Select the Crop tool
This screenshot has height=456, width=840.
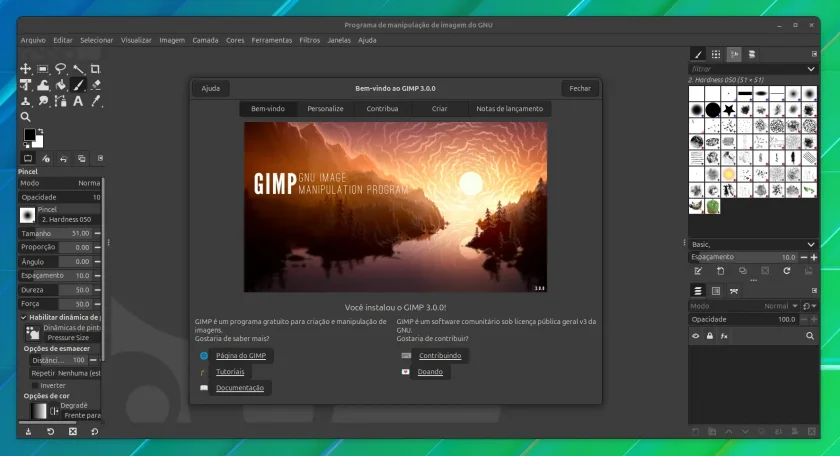click(95, 69)
